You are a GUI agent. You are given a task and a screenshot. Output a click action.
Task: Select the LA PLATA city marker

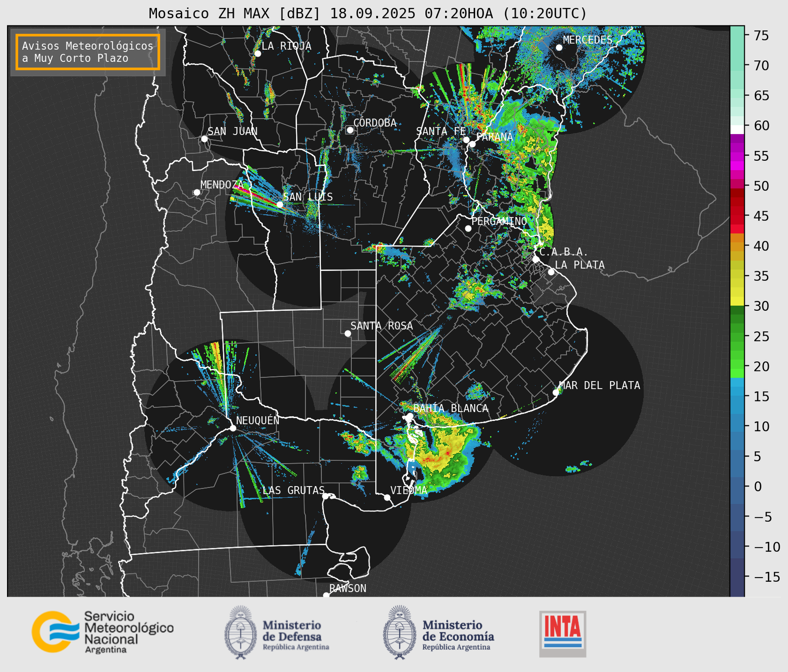[551, 272]
